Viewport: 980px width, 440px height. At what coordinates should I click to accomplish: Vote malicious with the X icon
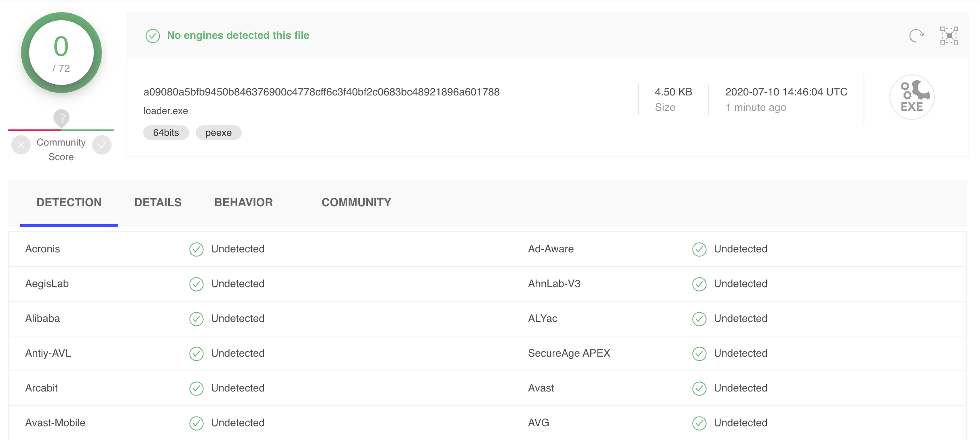tap(21, 145)
